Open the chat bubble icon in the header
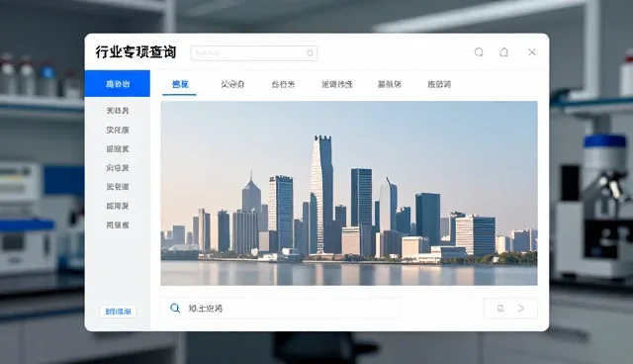The height and width of the screenshot is (364, 633). [x=479, y=52]
